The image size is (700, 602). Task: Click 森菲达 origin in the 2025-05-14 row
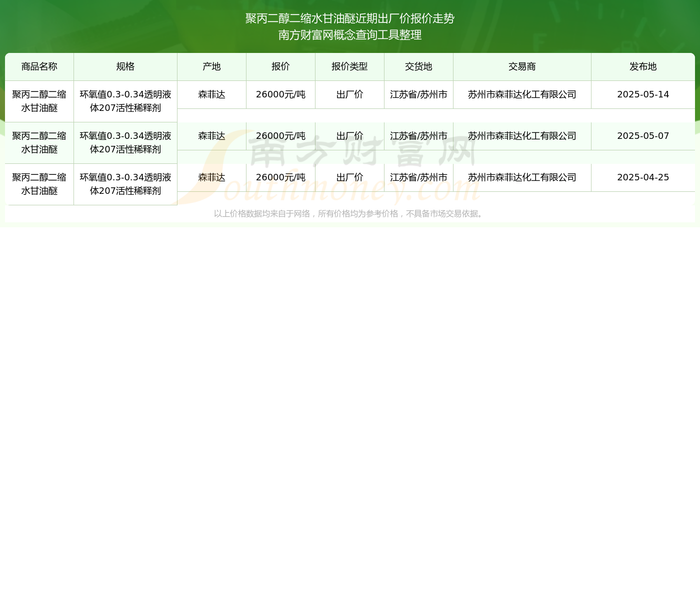[212, 95]
